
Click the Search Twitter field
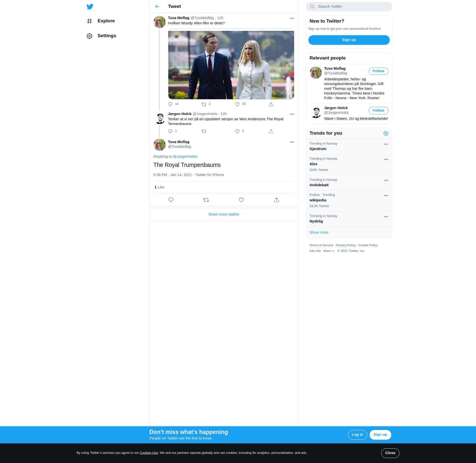tap(349, 7)
